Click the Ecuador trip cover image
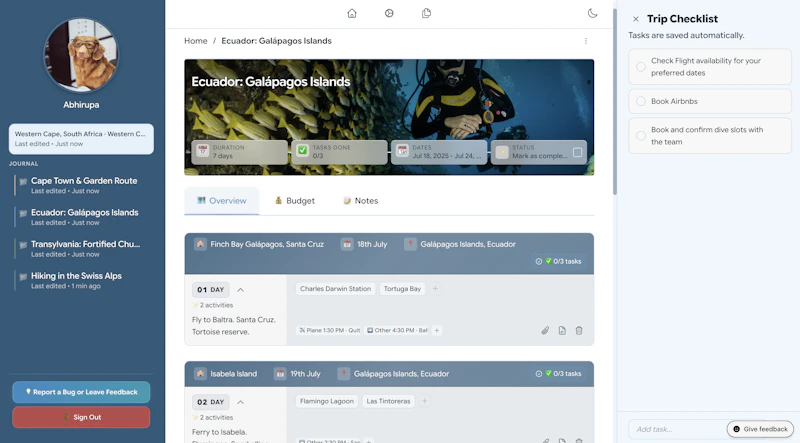800x443 pixels. click(x=389, y=117)
